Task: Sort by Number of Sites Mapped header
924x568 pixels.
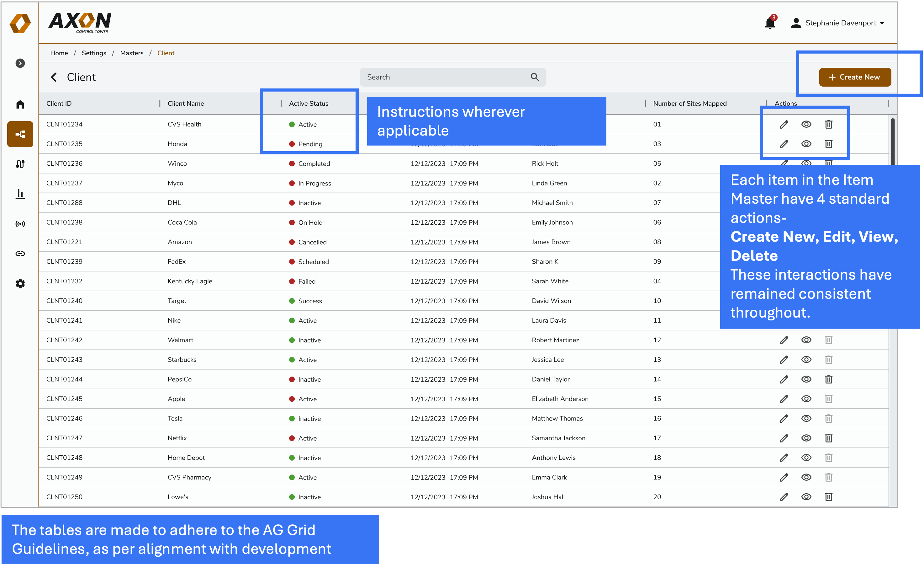Action: [690, 103]
